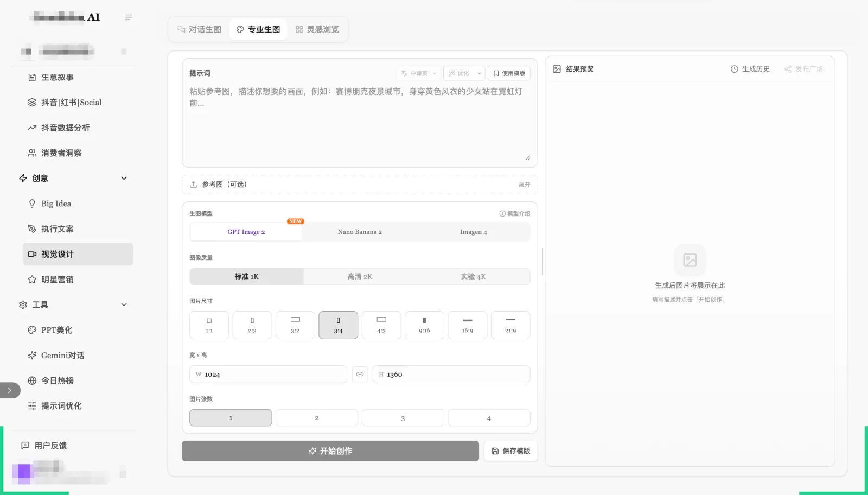Collapse the sidebar menu icon
The height and width of the screenshot is (495, 868).
pyautogui.click(x=129, y=17)
